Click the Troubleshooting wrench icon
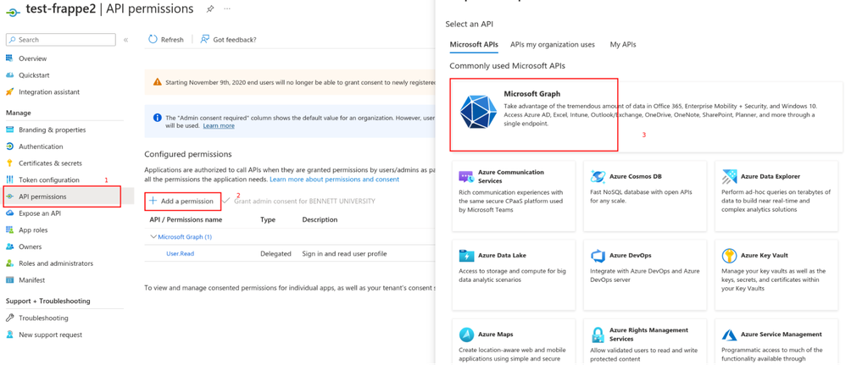 point(9,318)
